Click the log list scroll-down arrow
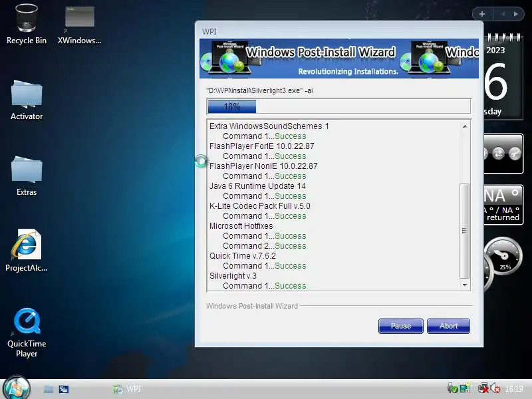 (x=465, y=285)
